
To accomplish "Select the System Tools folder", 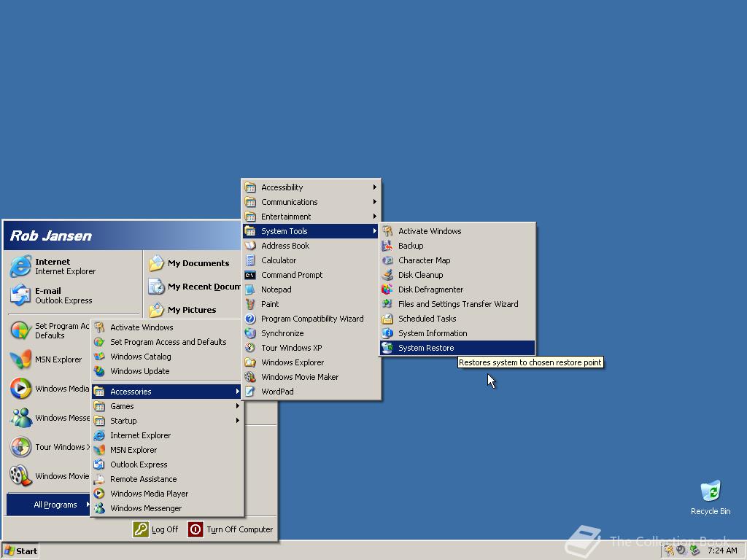I will [311, 231].
